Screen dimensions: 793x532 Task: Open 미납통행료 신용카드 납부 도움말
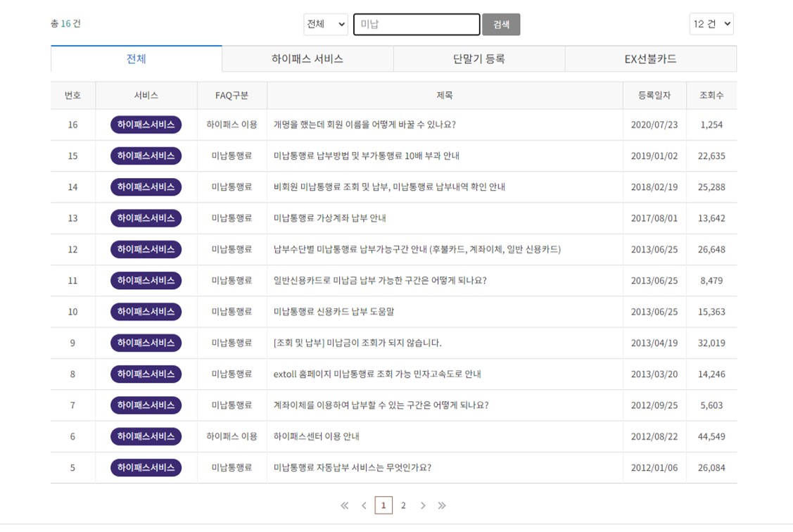[x=334, y=312]
